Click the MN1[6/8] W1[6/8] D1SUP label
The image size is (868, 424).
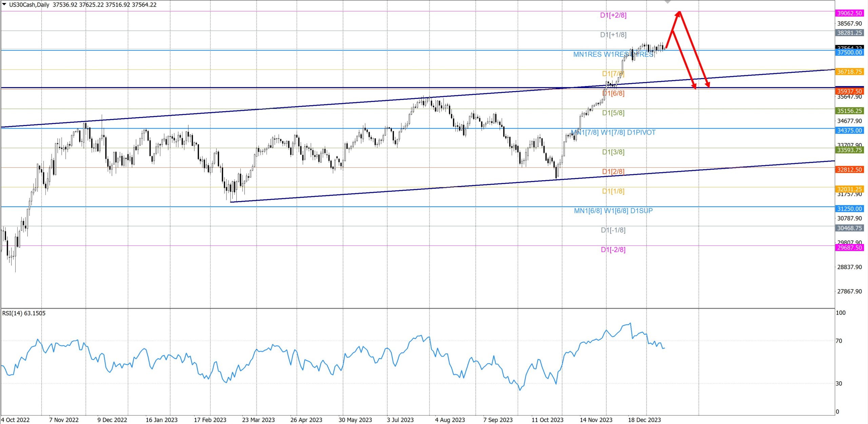(x=613, y=211)
